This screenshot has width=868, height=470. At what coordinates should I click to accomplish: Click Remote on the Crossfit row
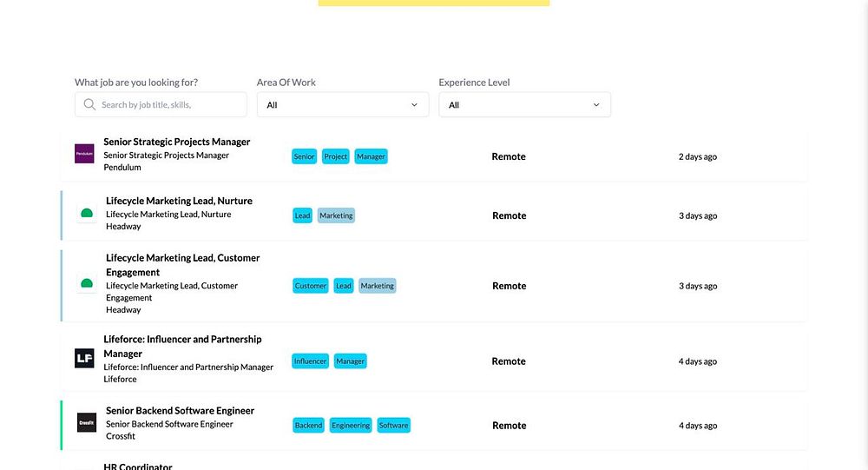[x=510, y=425]
